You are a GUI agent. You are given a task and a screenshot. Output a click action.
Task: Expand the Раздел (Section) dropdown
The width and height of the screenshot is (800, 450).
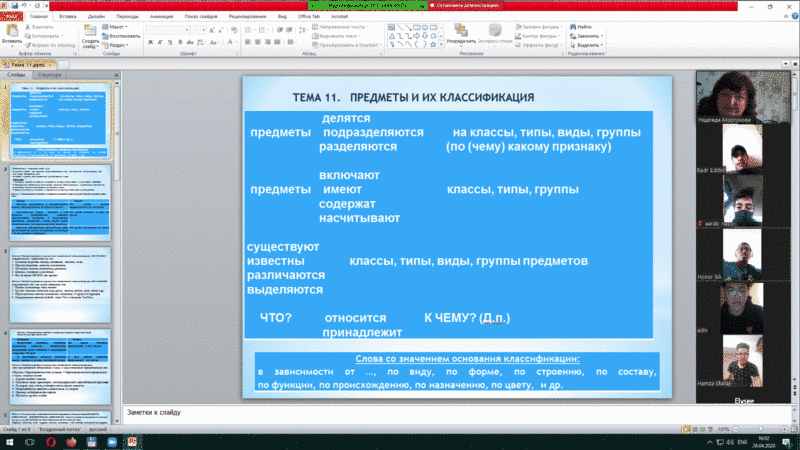click(118, 45)
